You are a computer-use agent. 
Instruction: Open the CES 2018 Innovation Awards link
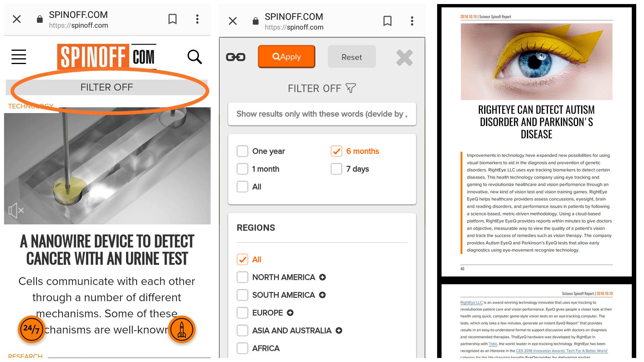click(562, 351)
